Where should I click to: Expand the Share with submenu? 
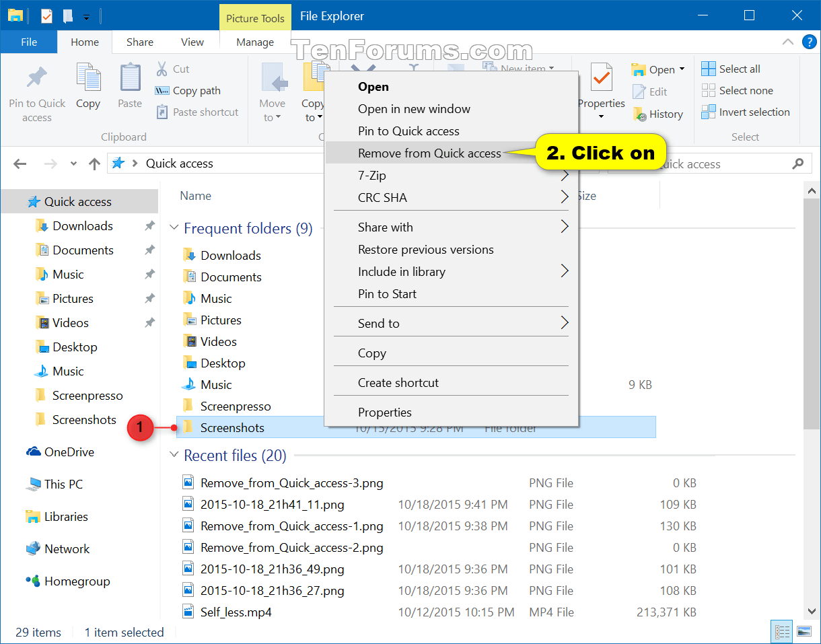coord(451,227)
